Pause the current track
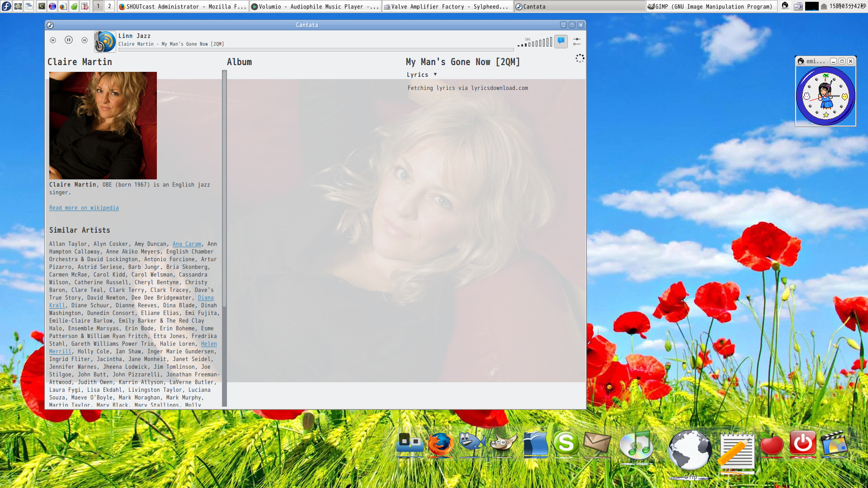This screenshot has height=488, width=868. coord(69,40)
